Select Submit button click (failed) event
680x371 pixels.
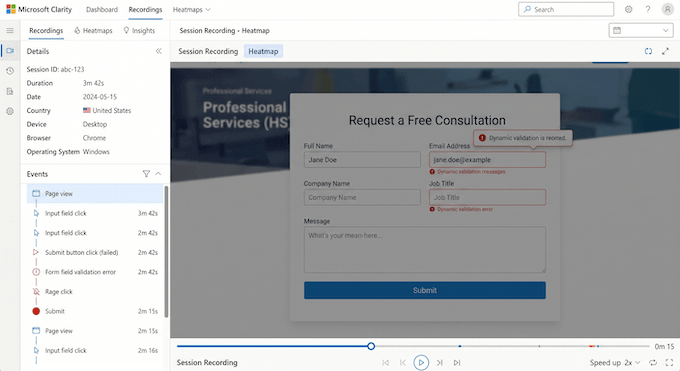coord(95,252)
